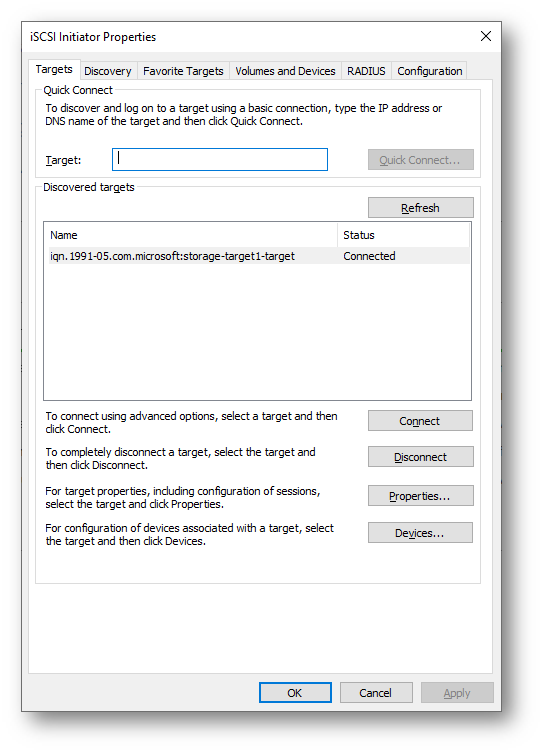Cancel the iSCSI Initiator dialog
The image size is (544, 754).
click(x=376, y=692)
